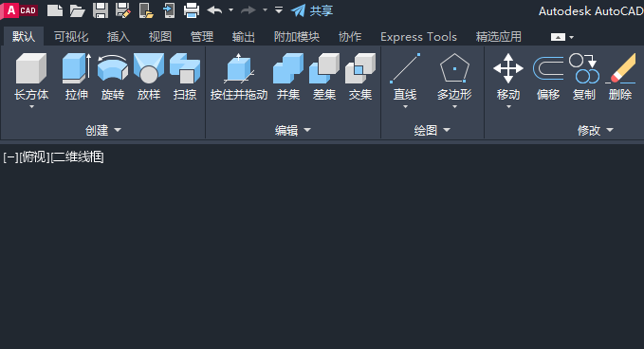This screenshot has height=349, width=644.
Task: Expand the 修改 panel
Action: coord(595,130)
